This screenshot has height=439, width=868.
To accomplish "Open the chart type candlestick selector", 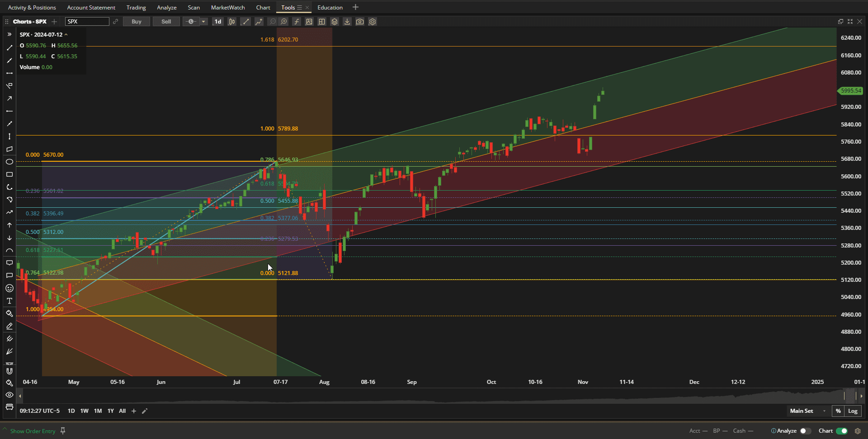I will pyautogui.click(x=232, y=22).
